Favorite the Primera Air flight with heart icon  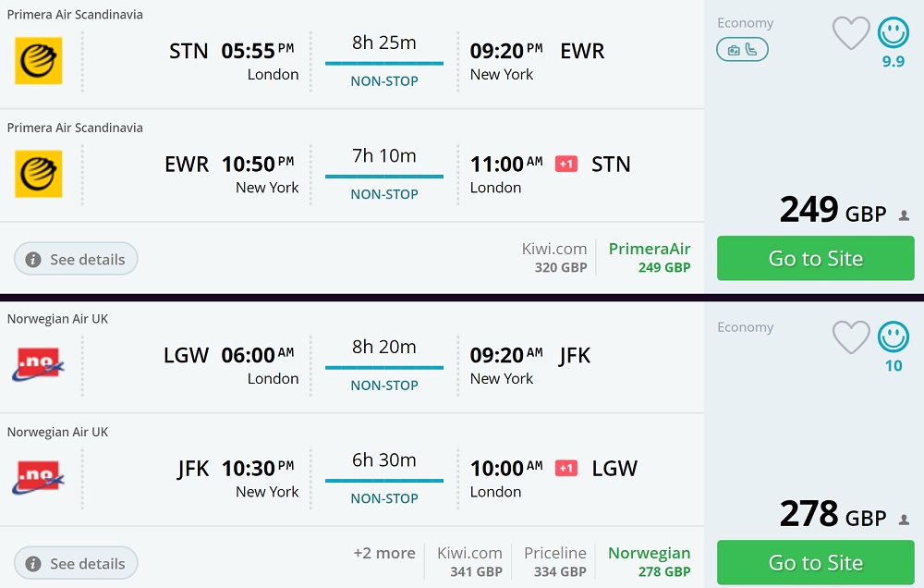(851, 34)
